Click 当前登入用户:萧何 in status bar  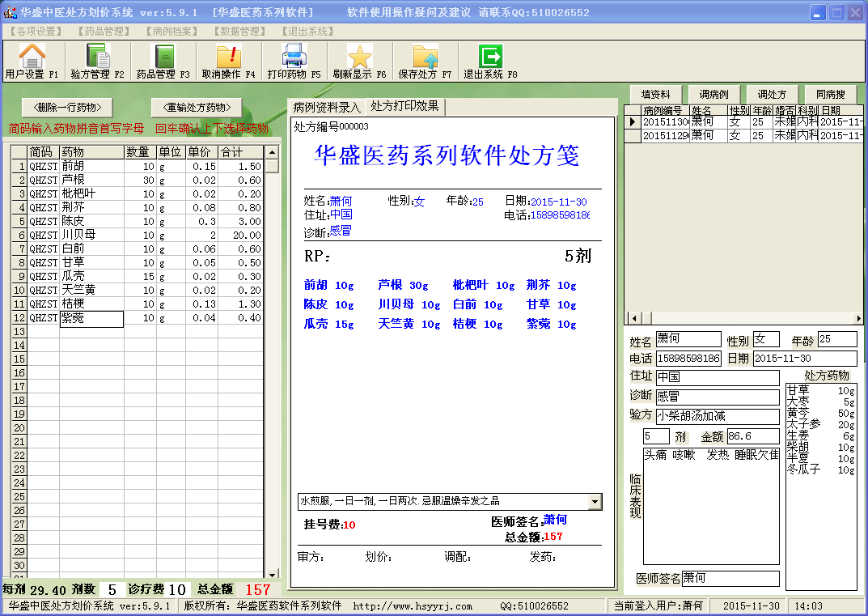tap(658, 606)
